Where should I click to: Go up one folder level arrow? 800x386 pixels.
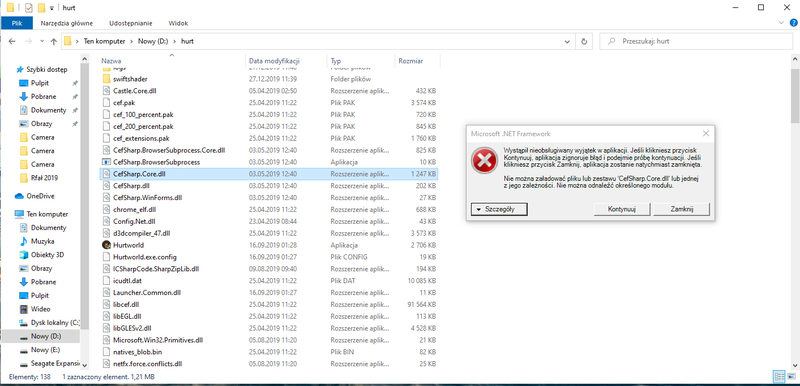pos(54,41)
